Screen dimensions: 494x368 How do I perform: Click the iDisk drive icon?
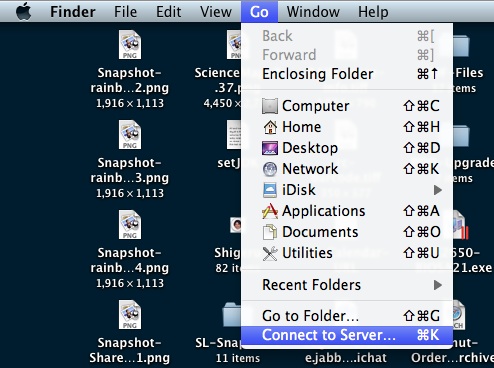270,190
